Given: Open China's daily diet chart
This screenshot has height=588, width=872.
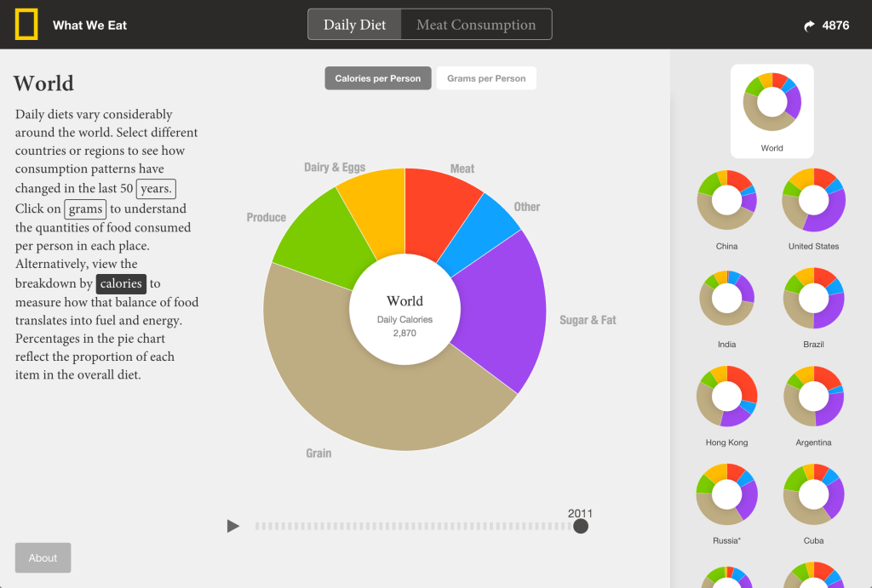Looking at the screenshot, I should 726,201.
